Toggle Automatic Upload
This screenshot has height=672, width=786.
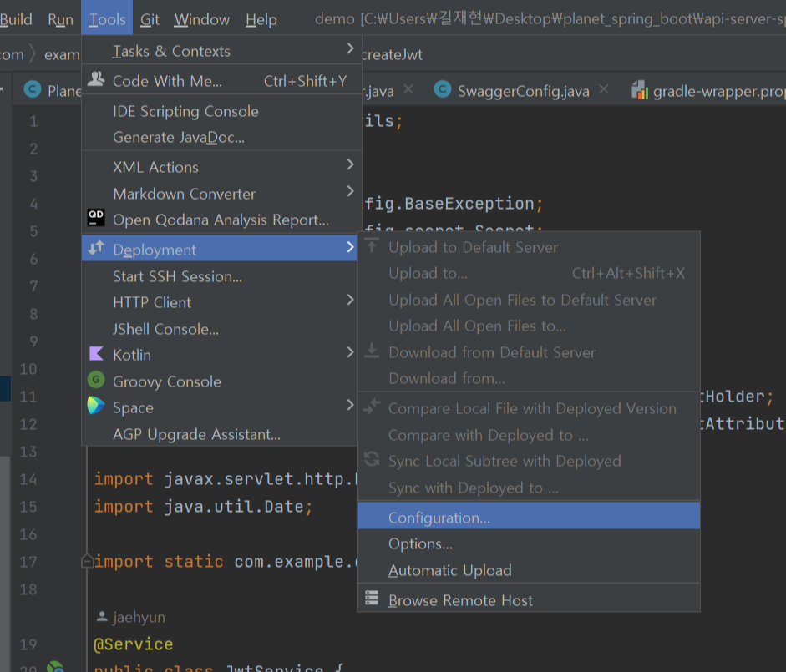[529, 570]
